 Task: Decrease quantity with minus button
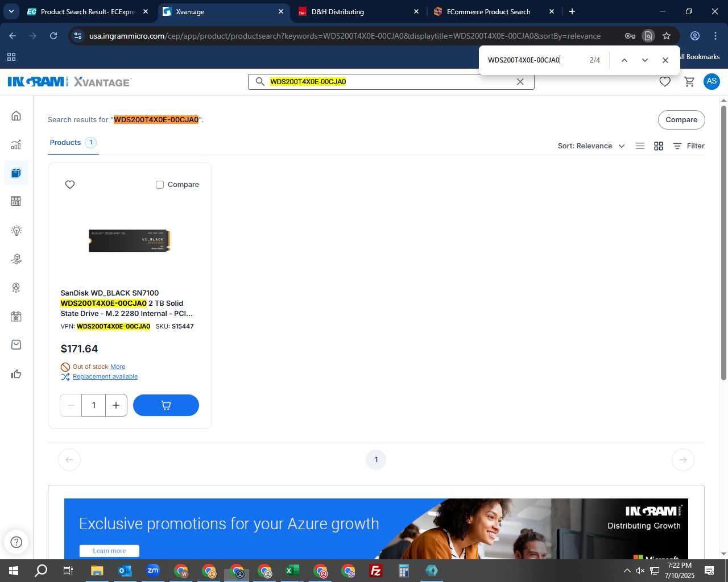71,405
